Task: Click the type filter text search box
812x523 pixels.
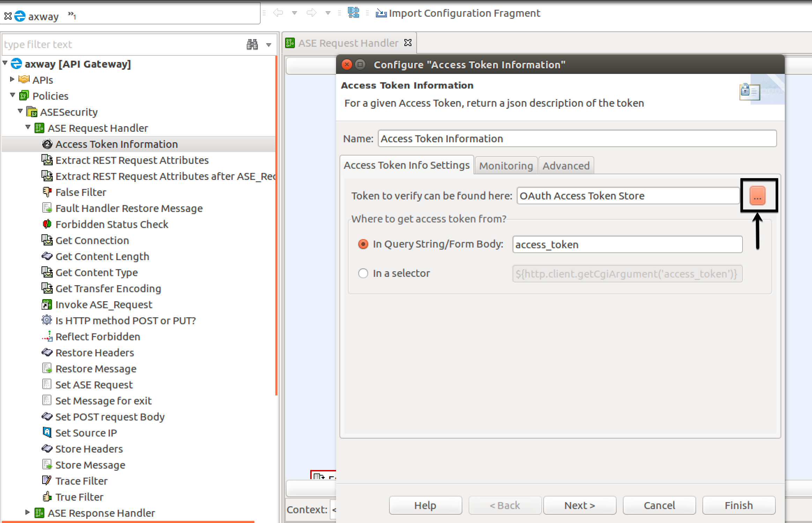Action: 123,44
